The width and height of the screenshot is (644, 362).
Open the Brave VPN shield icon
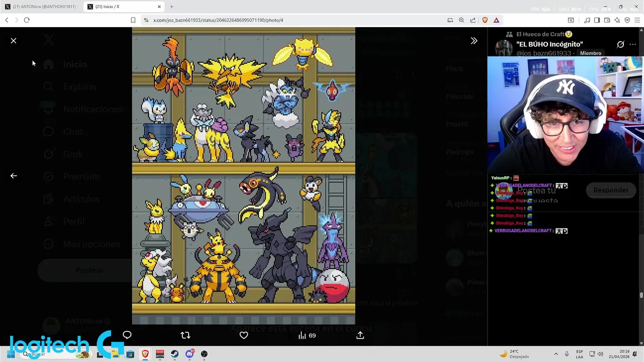click(x=627, y=20)
